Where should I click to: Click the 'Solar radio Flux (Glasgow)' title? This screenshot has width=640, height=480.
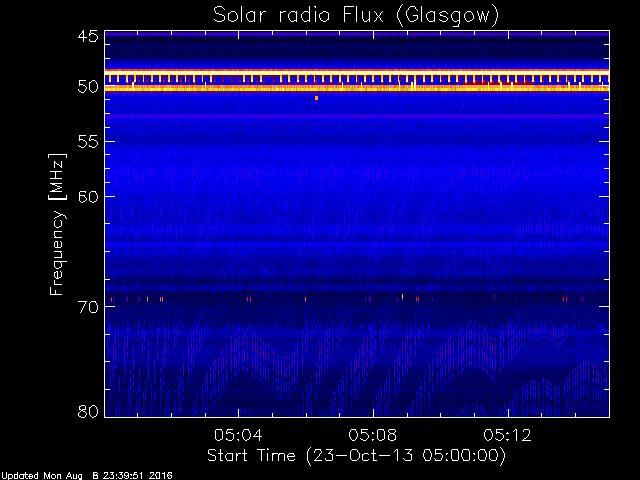pyautogui.click(x=356, y=16)
